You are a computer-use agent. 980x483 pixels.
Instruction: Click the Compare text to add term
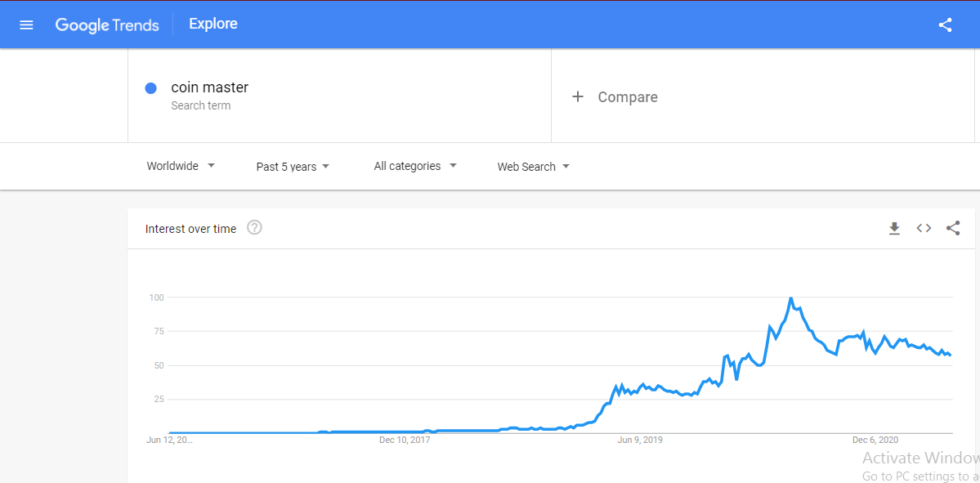pos(628,97)
